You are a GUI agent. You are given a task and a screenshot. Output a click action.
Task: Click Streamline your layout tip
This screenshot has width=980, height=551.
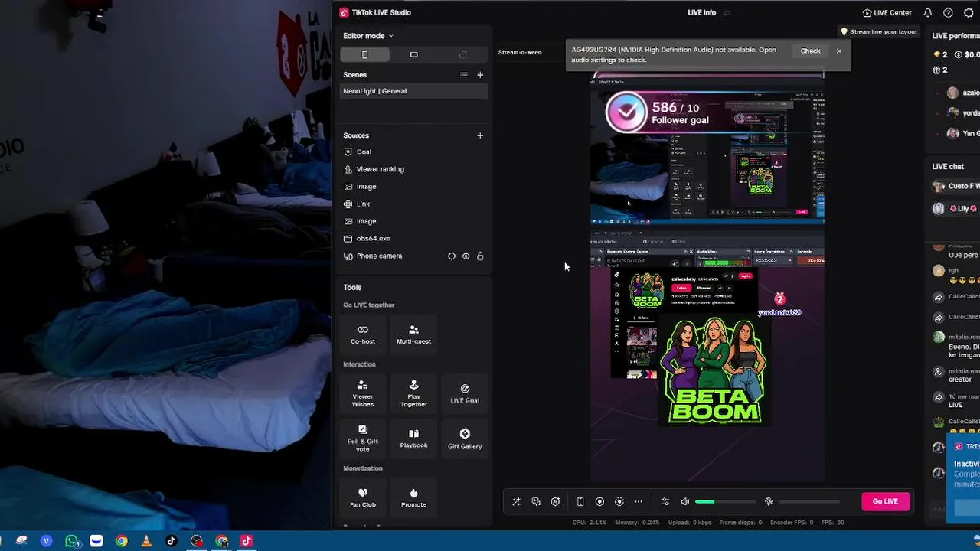coord(879,31)
